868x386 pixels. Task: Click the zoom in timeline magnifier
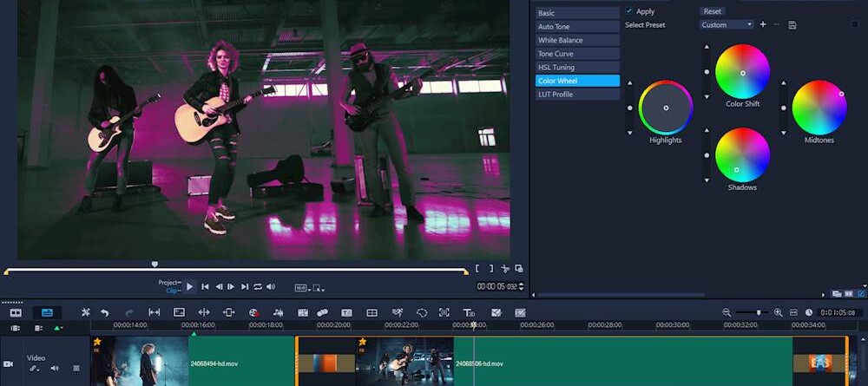(x=778, y=312)
